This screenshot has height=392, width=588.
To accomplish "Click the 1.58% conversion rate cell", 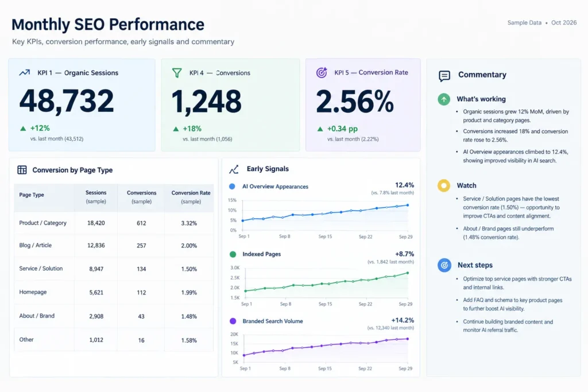I will coord(189,340).
